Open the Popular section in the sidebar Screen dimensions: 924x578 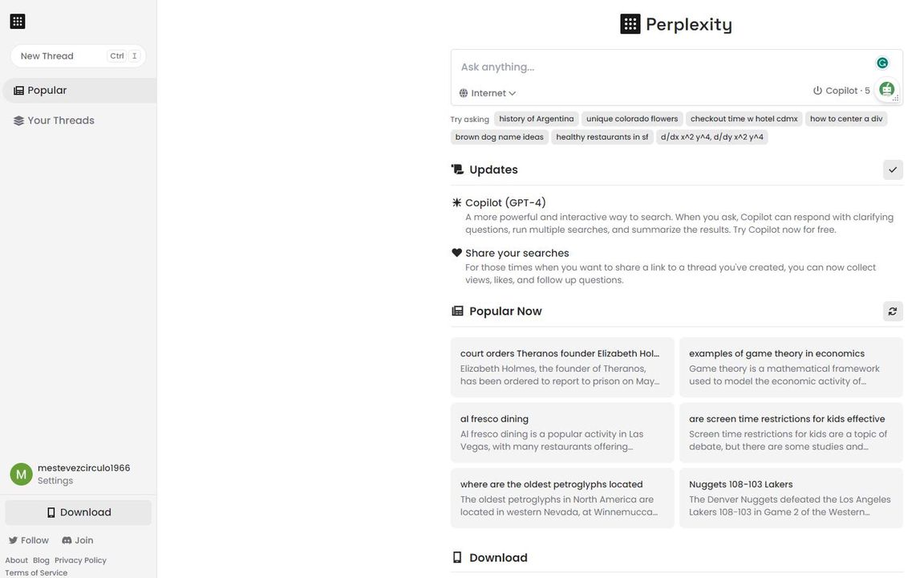[79, 90]
